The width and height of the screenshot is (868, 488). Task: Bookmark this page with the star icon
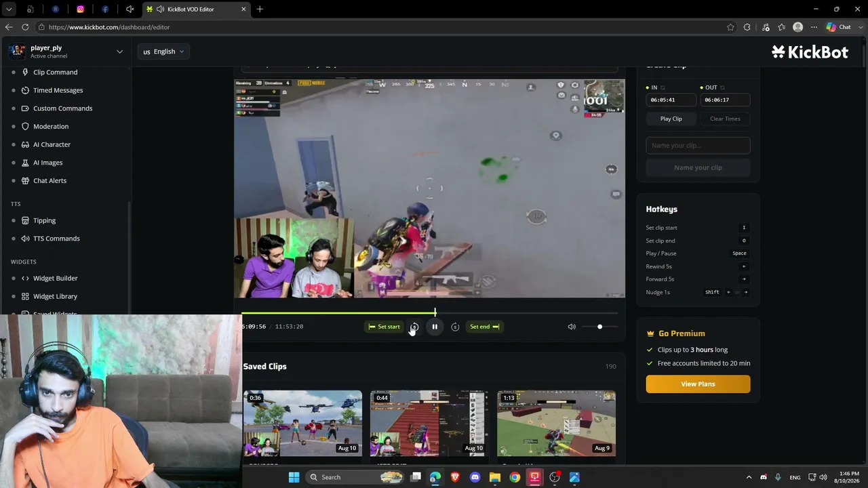click(x=730, y=27)
